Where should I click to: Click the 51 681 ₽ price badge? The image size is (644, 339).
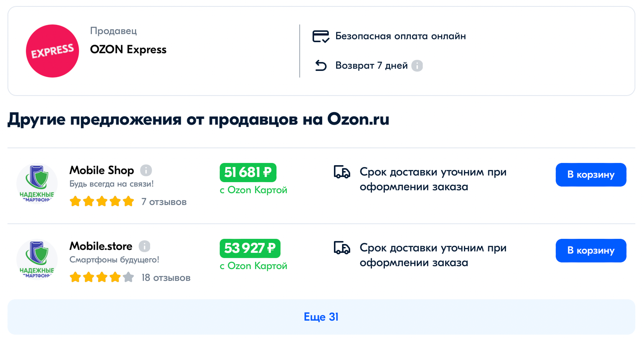point(248,173)
